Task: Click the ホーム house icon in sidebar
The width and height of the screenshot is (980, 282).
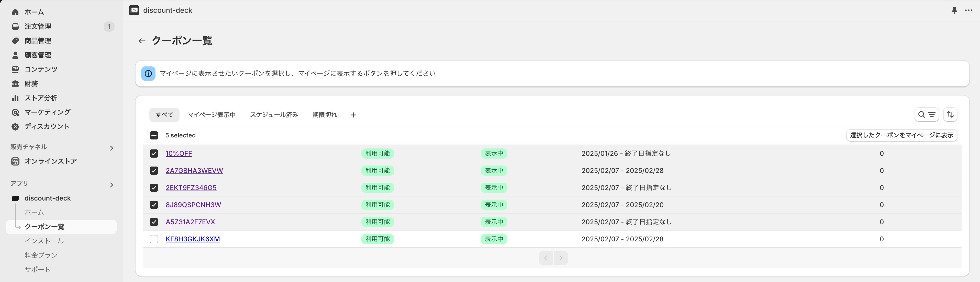Action: pyautogui.click(x=15, y=12)
